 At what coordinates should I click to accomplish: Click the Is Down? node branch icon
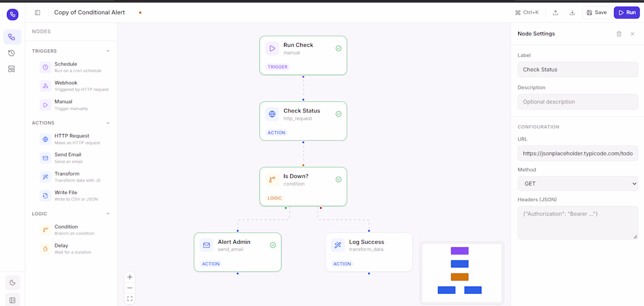(272, 180)
